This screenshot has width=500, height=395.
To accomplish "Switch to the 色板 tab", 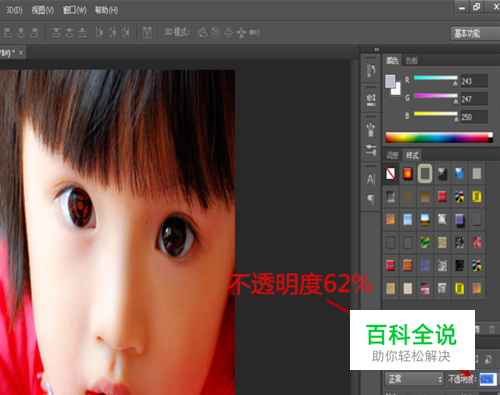I will tap(412, 60).
